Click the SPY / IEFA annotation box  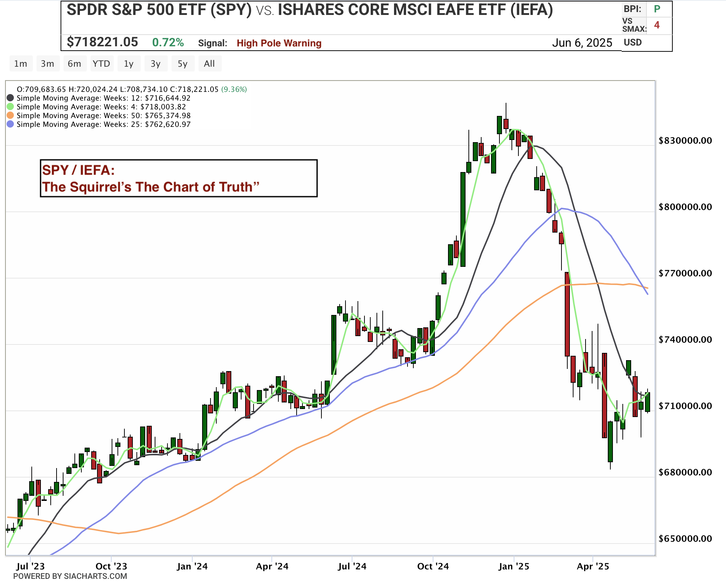pyautogui.click(x=178, y=178)
